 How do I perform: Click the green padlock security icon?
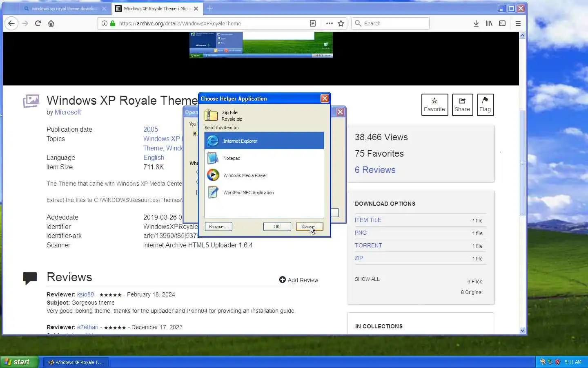113,23
